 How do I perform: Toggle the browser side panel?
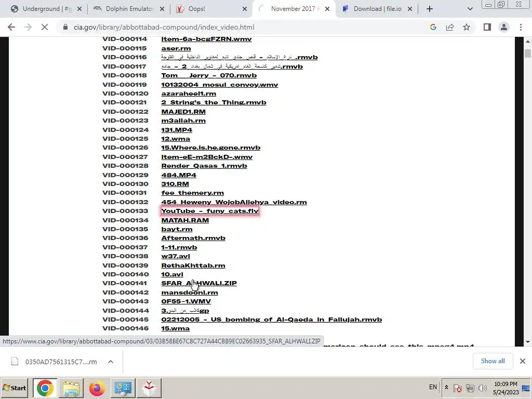coord(487,27)
